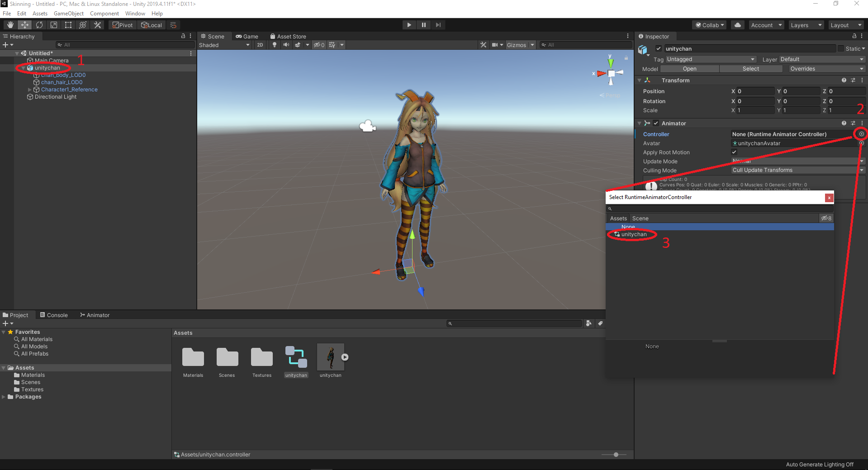Select the Scale tool
868x470 pixels.
pos(53,25)
